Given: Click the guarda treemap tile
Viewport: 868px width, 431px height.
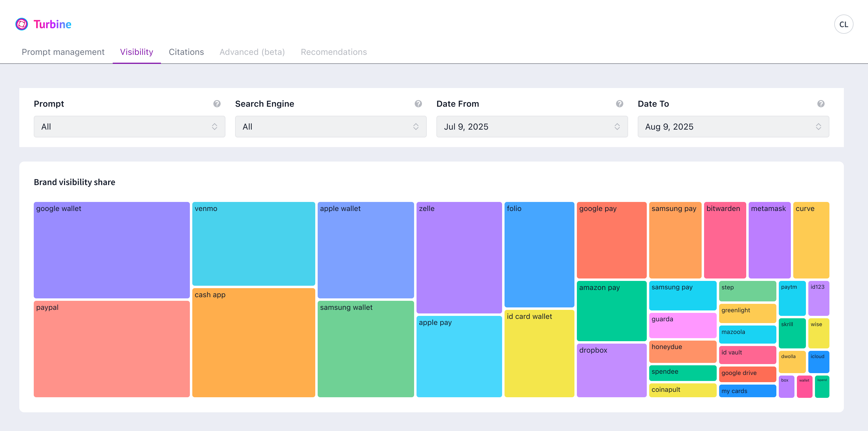Looking at the screenshot, I should (683, 325).
